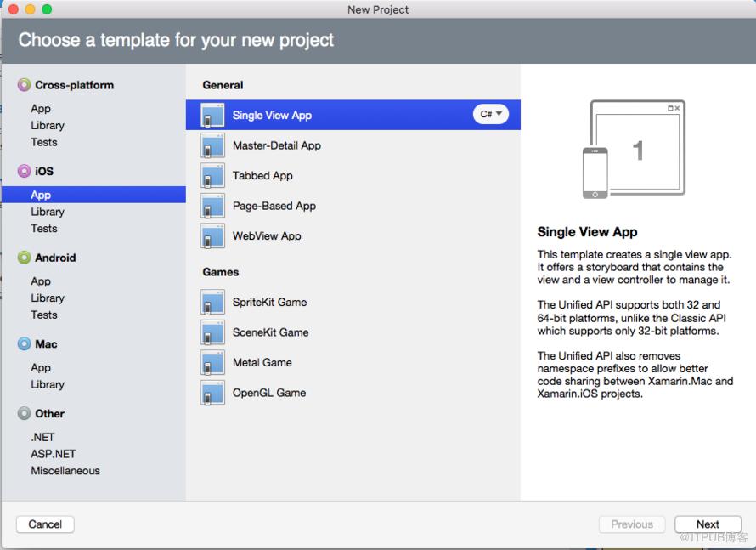The image size is (756, 550).
Task: Select Library under iOS
Action: point(48,212)
